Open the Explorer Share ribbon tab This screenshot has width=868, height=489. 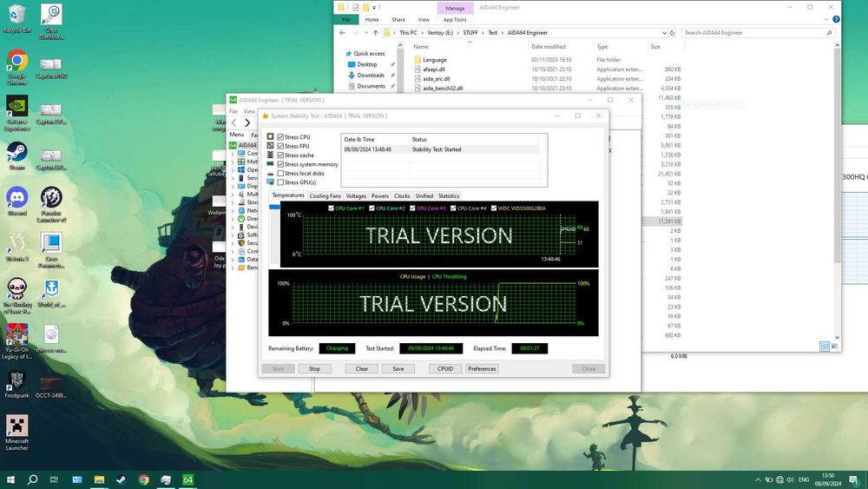click(x=398, y=19)
